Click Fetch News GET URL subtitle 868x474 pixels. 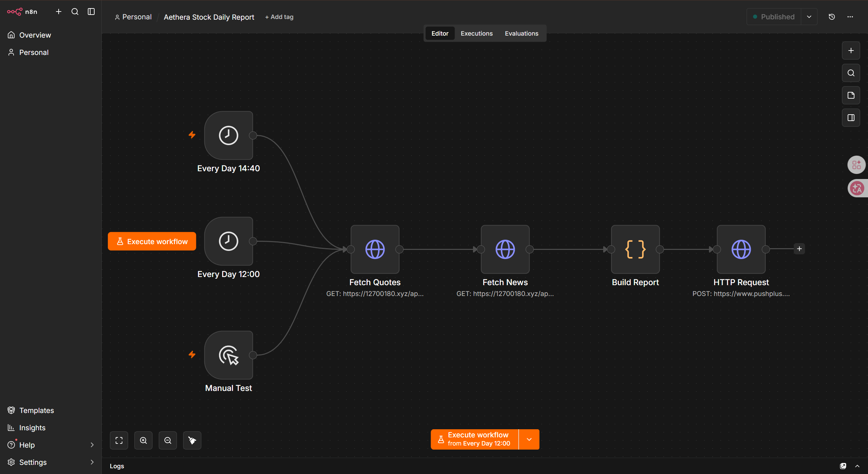coord(505,294)
